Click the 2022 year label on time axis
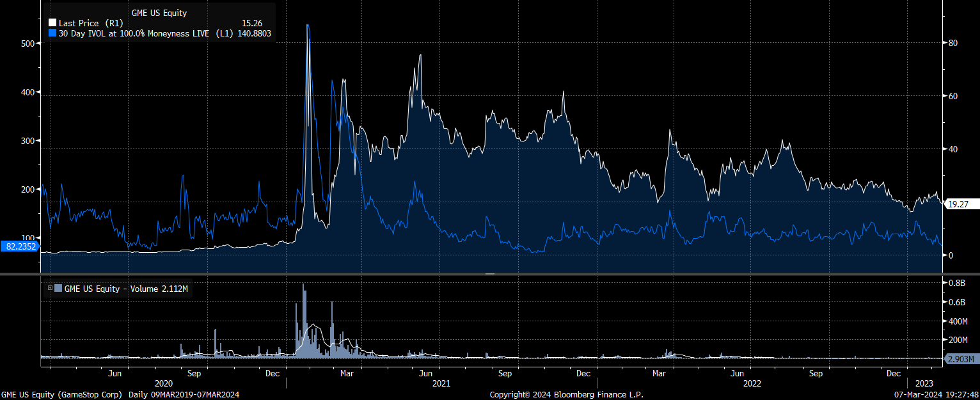The height and width of the screenshot is (400, 980). (752, 383)
